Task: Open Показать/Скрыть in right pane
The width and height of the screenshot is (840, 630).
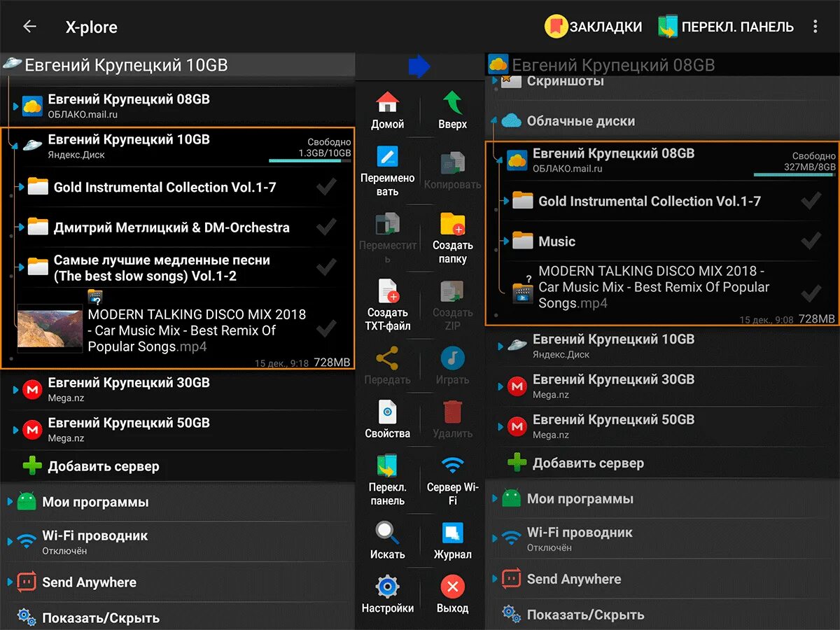Action: (662, 615)
